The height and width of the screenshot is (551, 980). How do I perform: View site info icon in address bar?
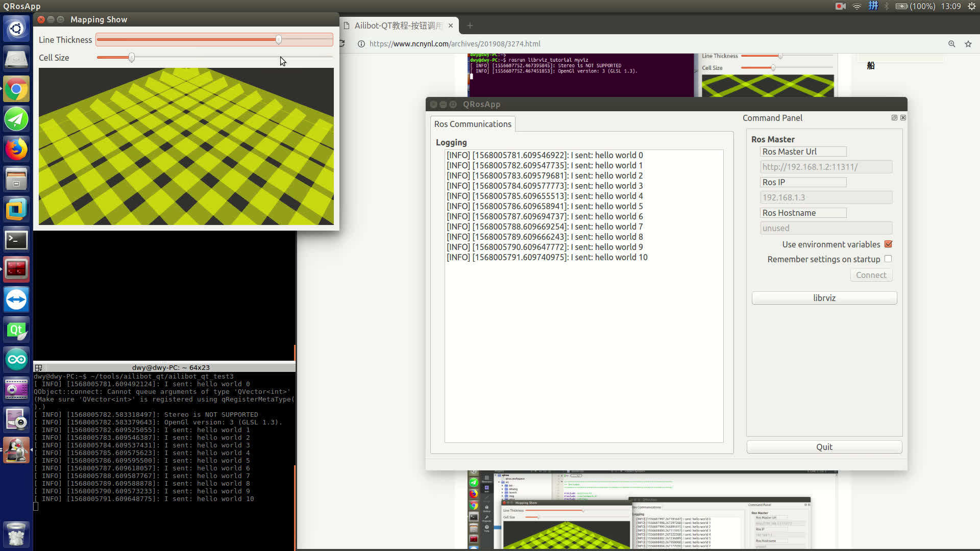pos(361,44)
